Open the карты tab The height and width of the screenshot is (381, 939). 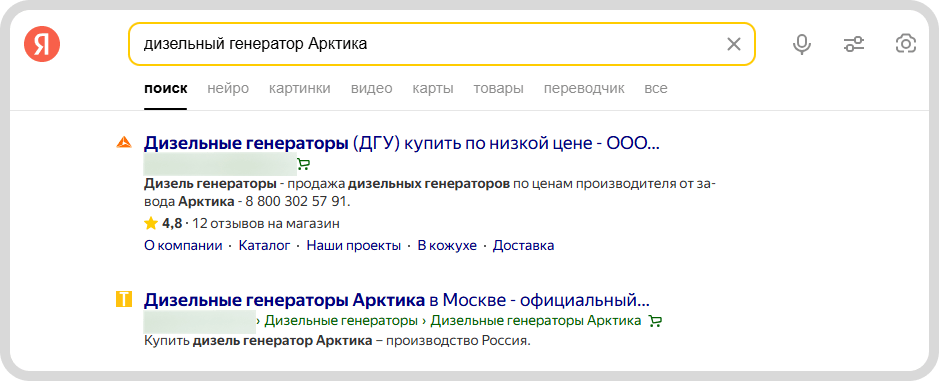(432, 89)
